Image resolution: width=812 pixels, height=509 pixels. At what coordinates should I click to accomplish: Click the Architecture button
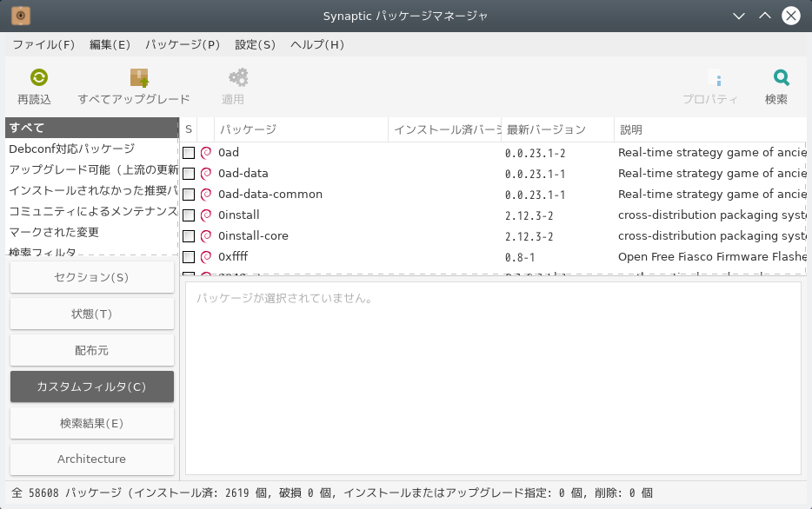(91, 459)
